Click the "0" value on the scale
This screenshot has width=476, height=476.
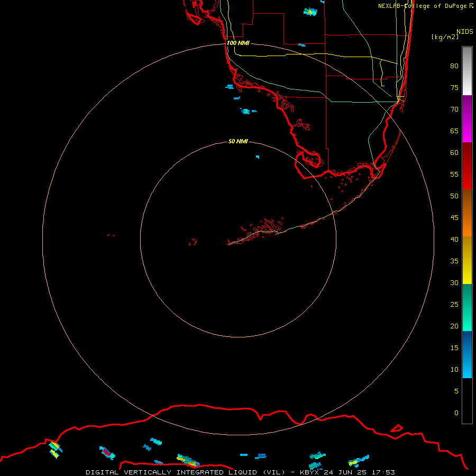point(456,413)
